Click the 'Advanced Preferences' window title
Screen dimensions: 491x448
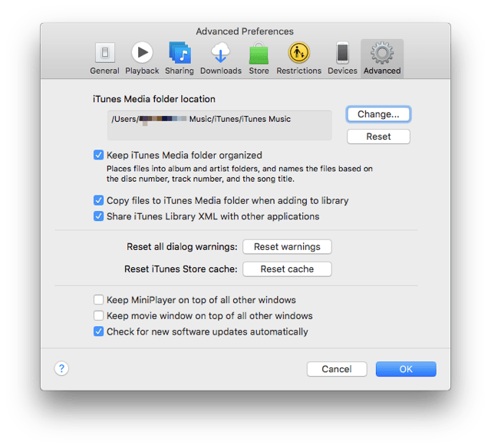click(245, 31)
